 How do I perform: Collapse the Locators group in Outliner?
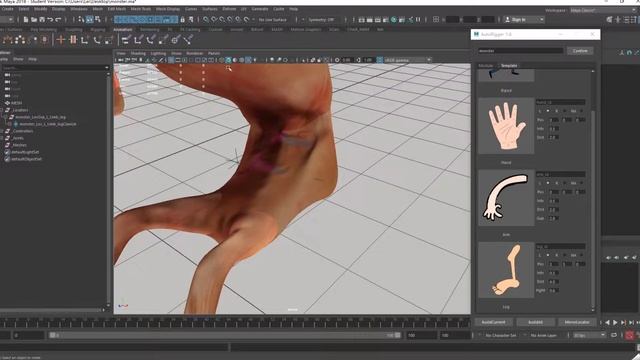point(2,110)
